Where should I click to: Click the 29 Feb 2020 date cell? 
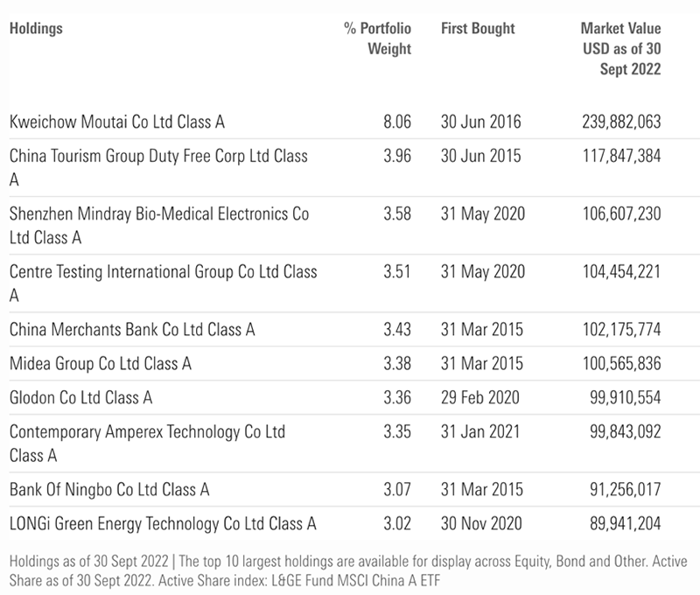coord(481,397)
